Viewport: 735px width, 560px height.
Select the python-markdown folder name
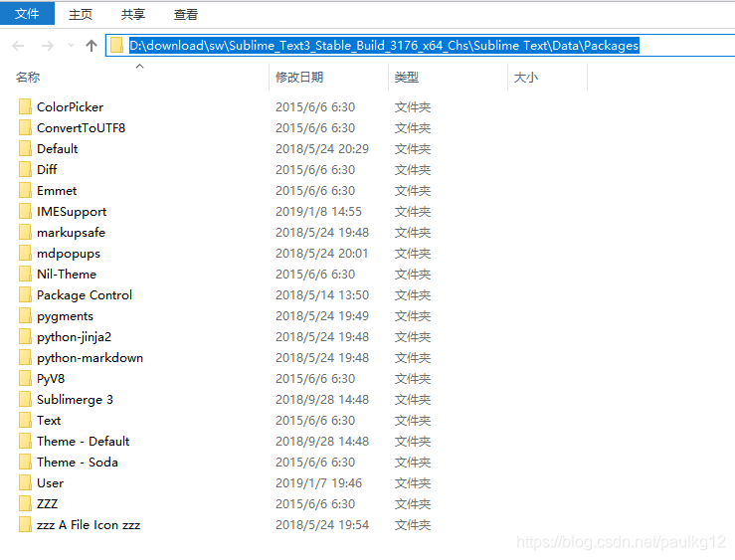click(90, 358)
